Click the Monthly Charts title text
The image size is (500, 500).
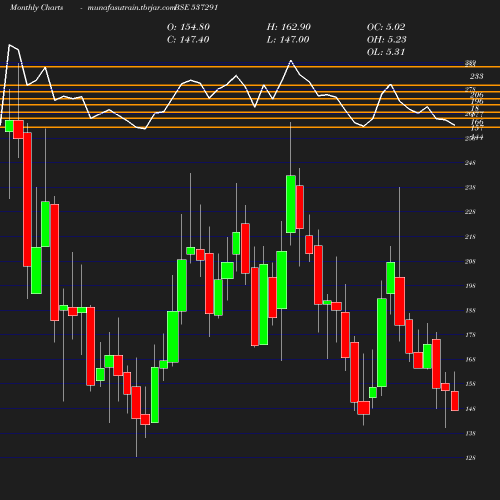(37, 8)
